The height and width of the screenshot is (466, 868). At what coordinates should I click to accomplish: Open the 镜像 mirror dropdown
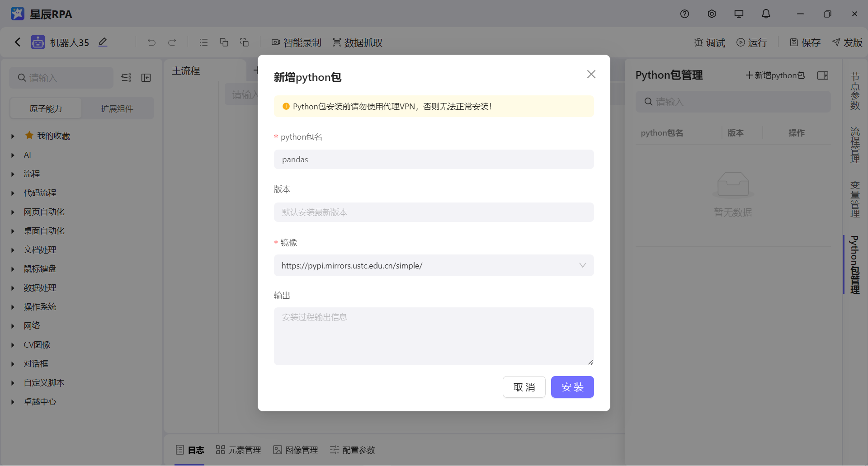click(582, 265)
